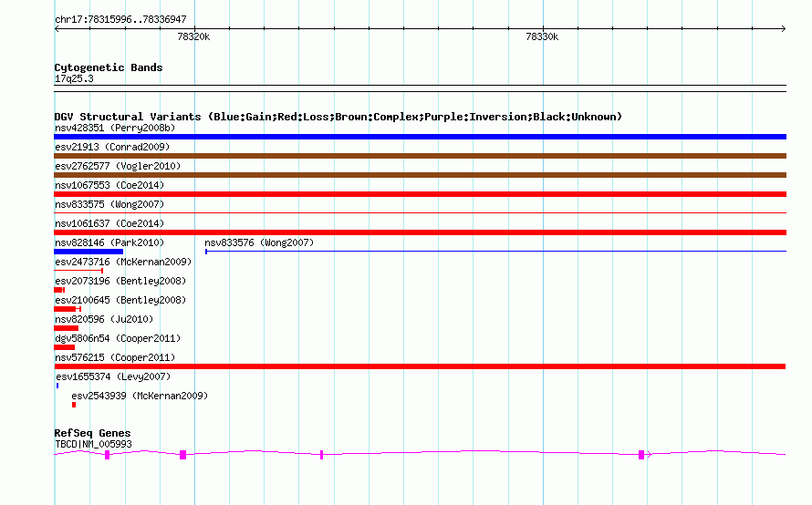The width and height of the screenshot is (812, 505).
Task: Click the RefSeq Genes track title
Action: pos(92,434)
